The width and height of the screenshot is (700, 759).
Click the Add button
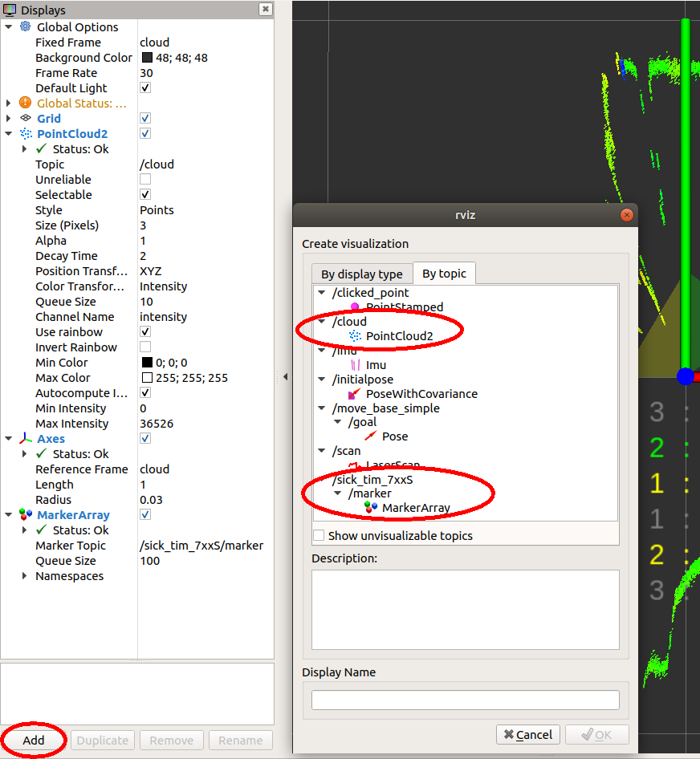tap(33, 740)
